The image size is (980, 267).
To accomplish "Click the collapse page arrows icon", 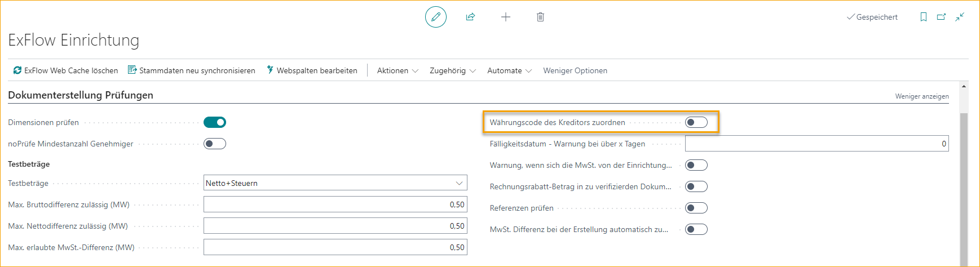I will pyautogui.click(x=960, y=17).
